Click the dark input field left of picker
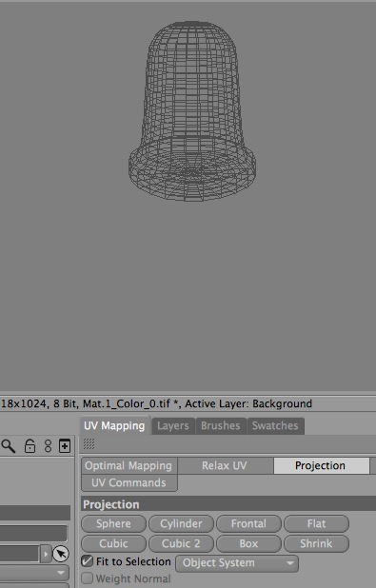The width and height of the screenshot is (376, 588). 19,554
